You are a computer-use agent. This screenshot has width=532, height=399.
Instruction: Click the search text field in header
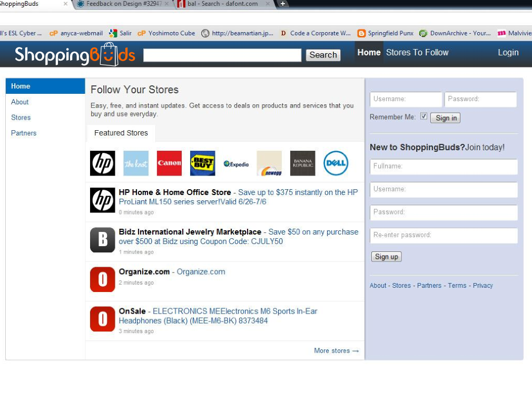[222, 55]
